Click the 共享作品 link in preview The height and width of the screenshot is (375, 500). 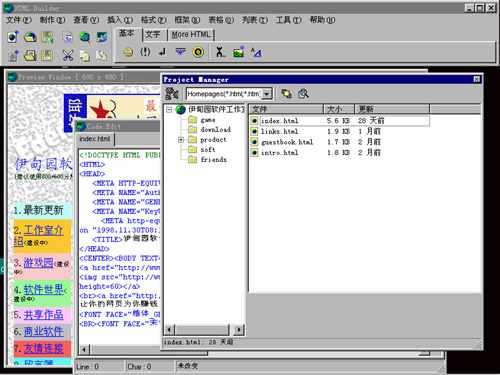point(43,314)
